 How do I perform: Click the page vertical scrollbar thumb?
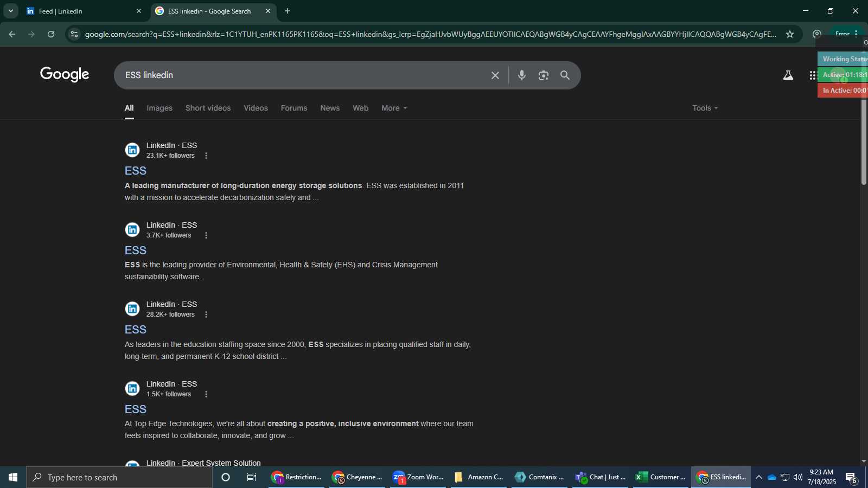click(x=864, y=142)
